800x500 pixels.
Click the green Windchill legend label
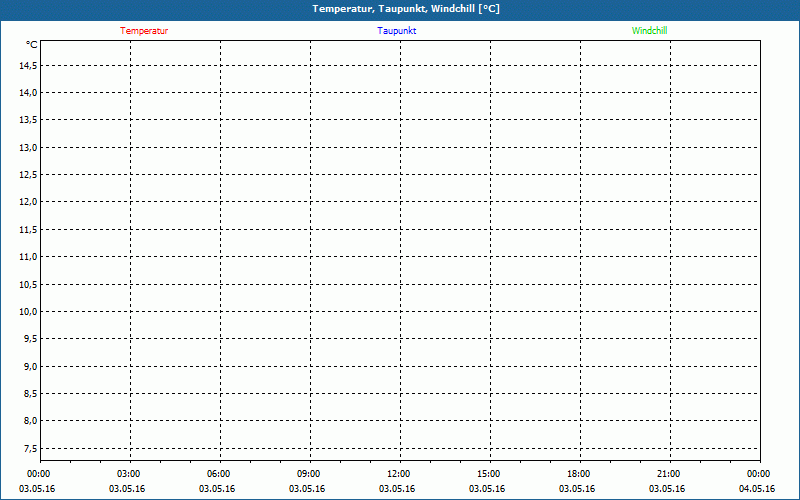click(x=649, y=31)
